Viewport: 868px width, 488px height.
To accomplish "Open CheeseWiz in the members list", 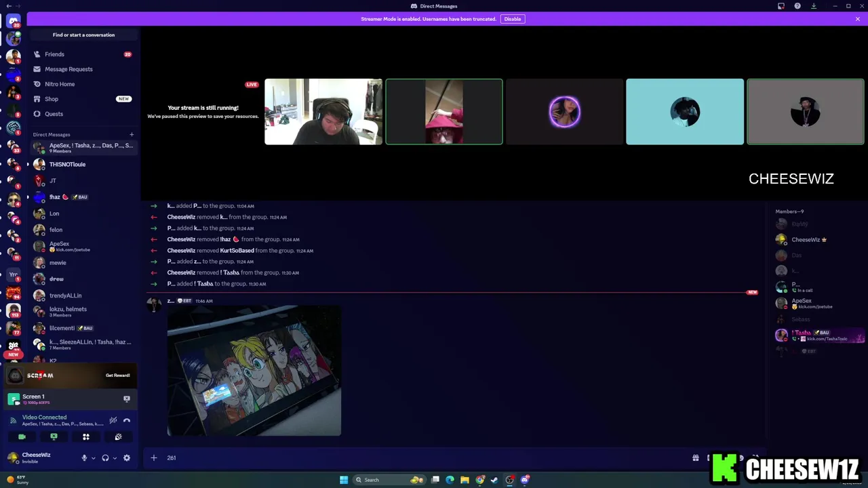I will (x=819, y=239).
